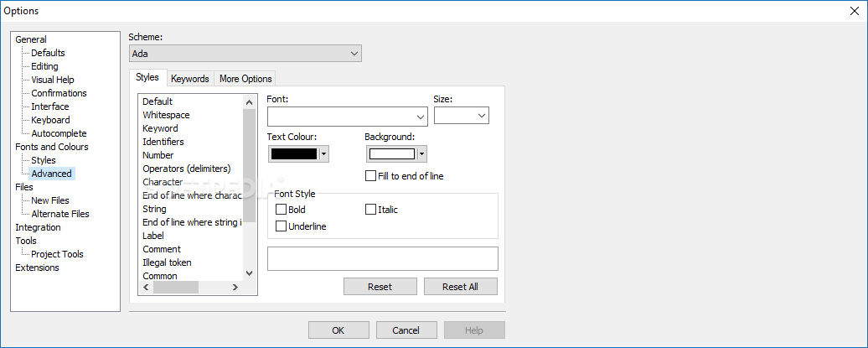Select Integration in the options tree

[38, 227]
